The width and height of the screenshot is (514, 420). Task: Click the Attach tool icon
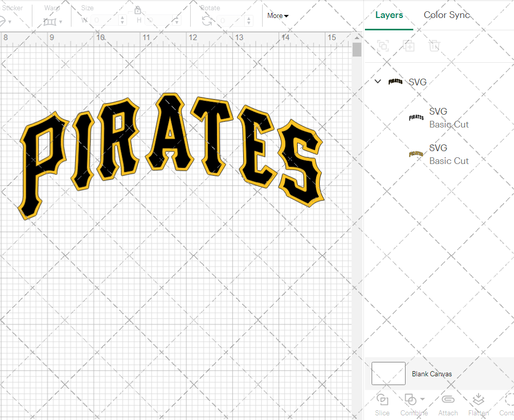[x=448, y=399]
